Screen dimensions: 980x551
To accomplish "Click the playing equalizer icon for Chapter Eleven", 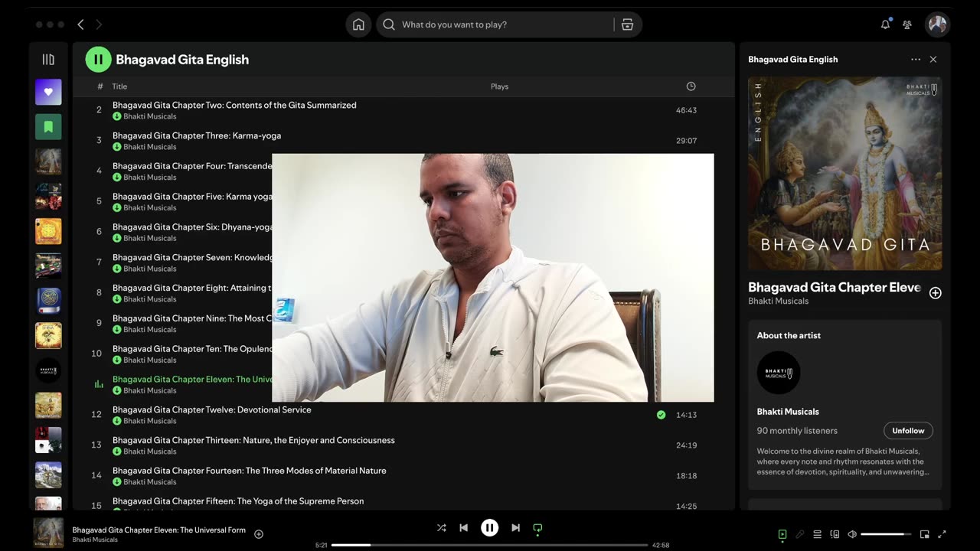I will coord(98,384).
